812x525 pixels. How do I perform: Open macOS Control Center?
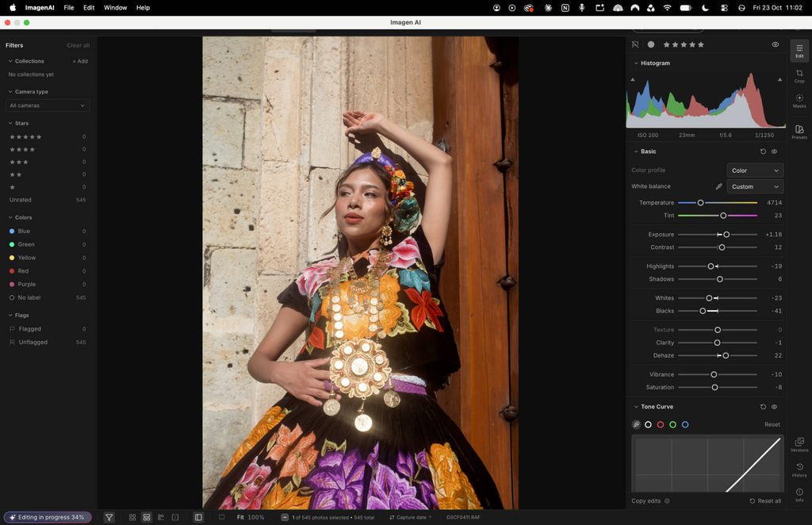724,8
